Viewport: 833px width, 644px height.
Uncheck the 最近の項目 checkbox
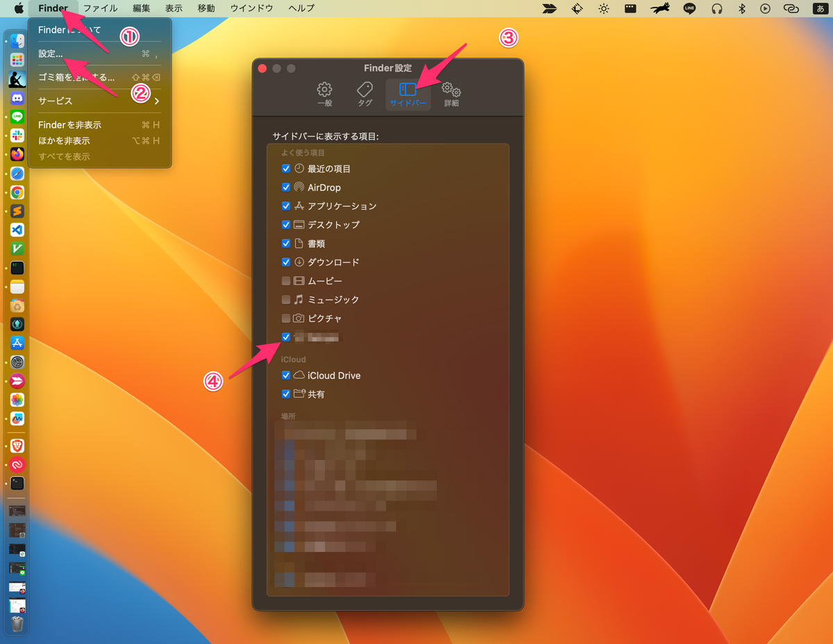click(x=286, y=169)
